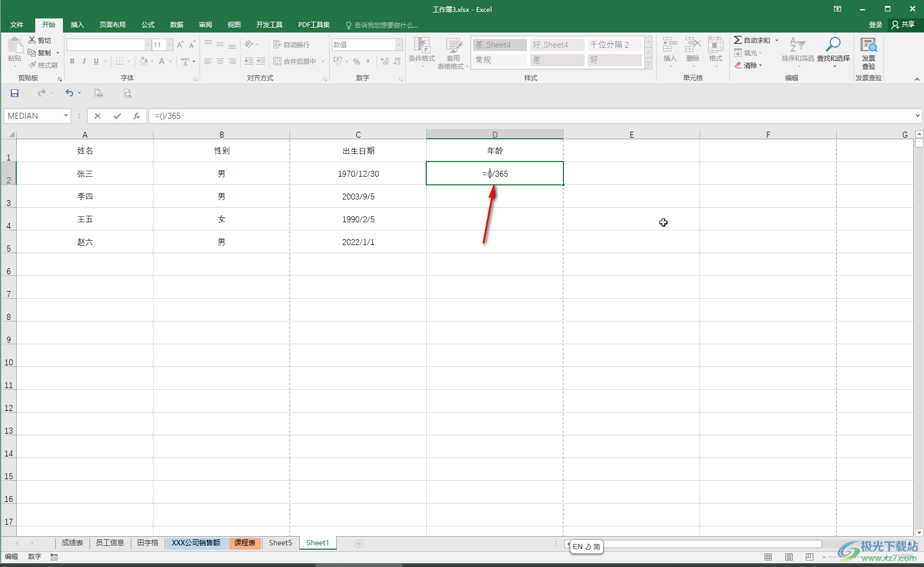Click Conditional Formatting icon
The width and height of the screenshot is (924, 567).
tap(422, 45)
